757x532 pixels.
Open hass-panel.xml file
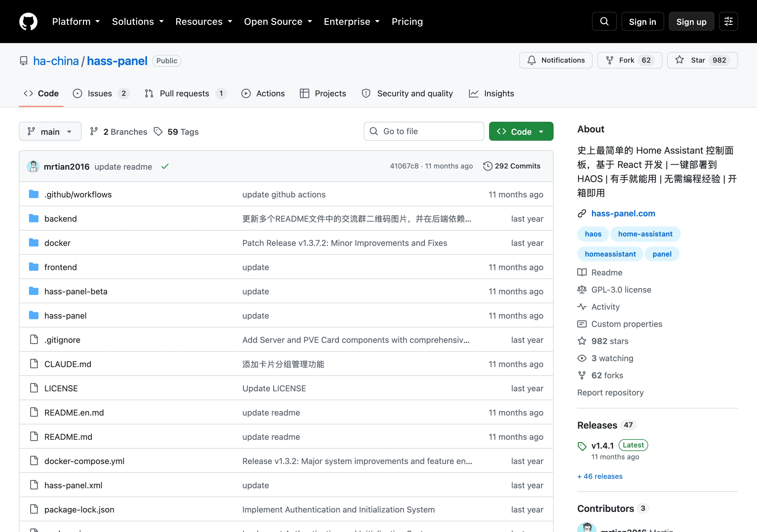[x=73, y=485]
